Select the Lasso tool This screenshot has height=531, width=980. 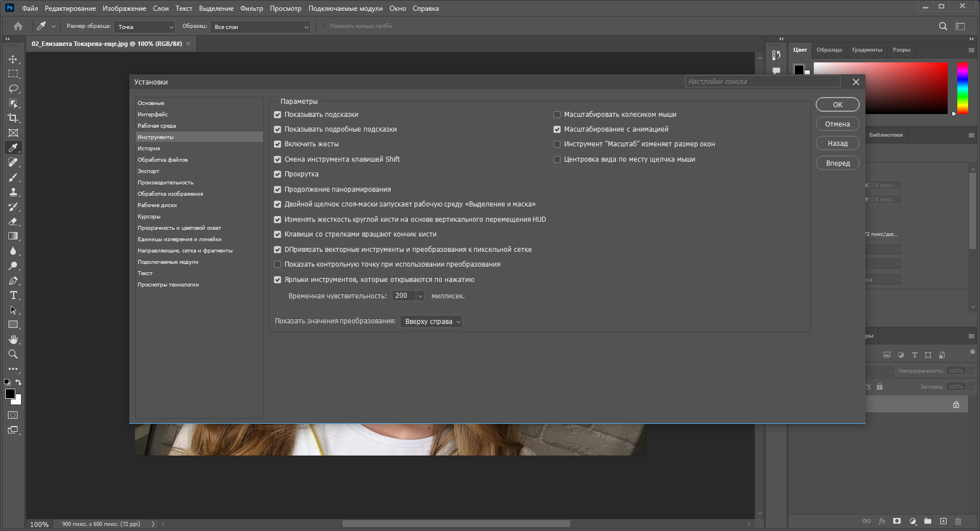(13, 88)
